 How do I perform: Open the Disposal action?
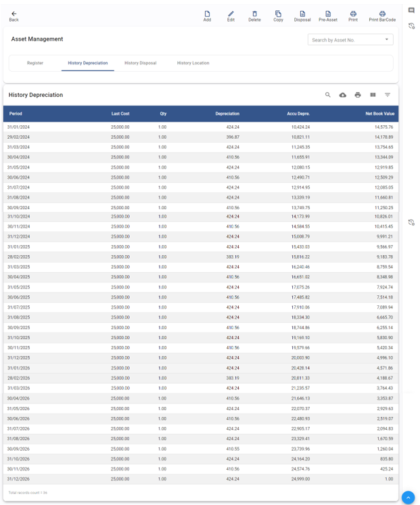[302, 16]
